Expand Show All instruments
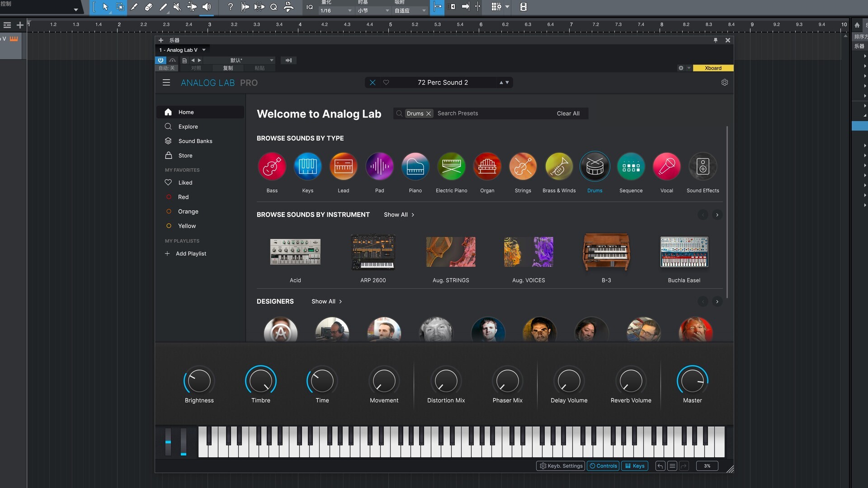This screenshot has height=488, width=868. 399,215
